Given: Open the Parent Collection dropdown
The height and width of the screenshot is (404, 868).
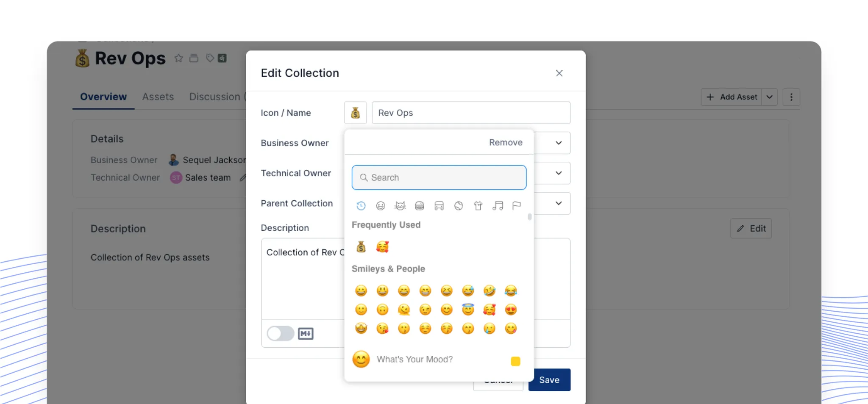Looking at the screenshot, I should pyautogui.click(x=559, y=203).
